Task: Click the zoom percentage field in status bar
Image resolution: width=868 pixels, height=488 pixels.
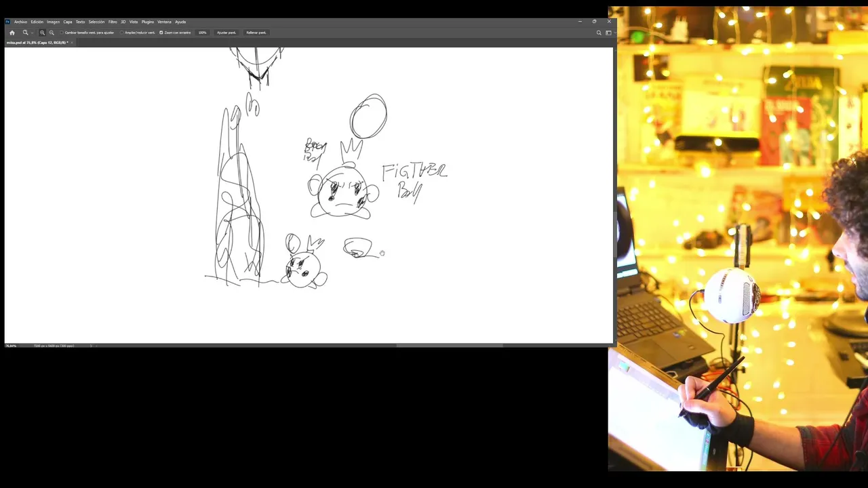Action: [x=11, y=346]
